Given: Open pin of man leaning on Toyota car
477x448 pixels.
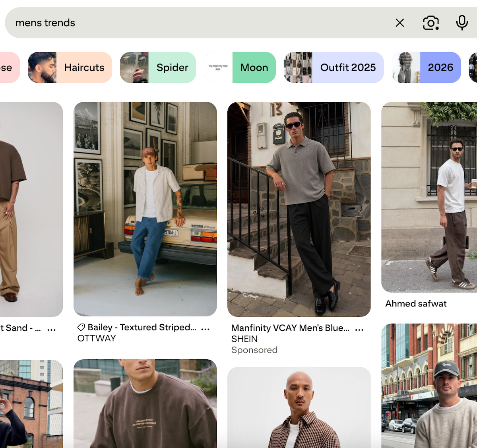Looking at the screenshot, I should (x=145, y=209).
